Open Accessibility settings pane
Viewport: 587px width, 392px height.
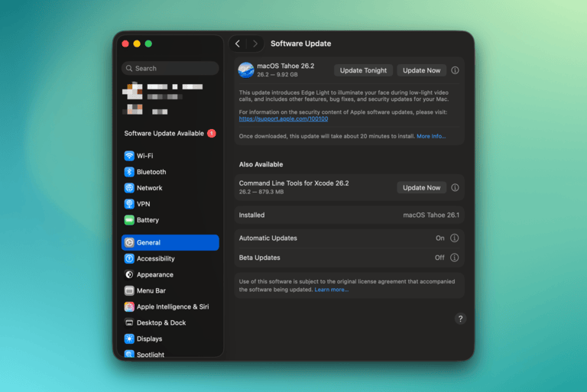click(x=170, y=259)
